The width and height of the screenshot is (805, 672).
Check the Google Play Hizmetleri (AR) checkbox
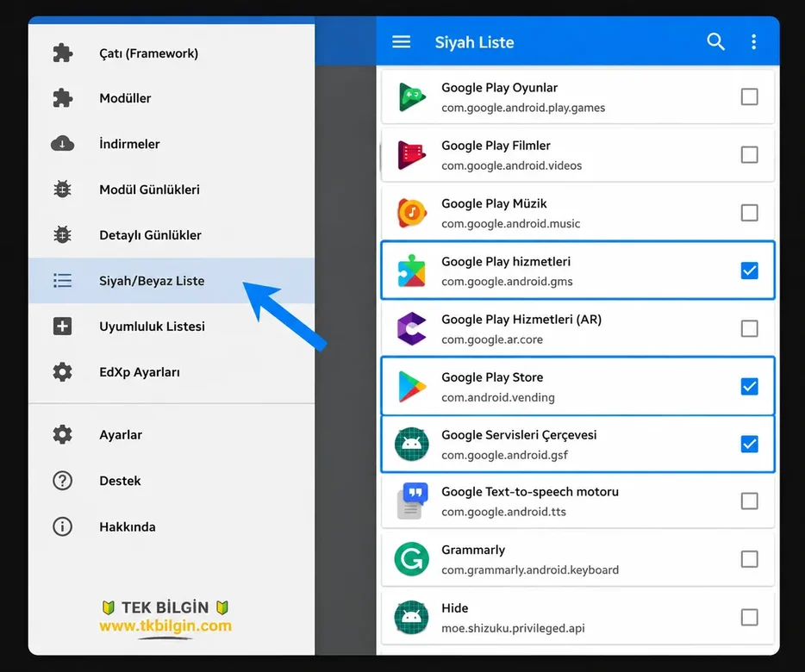pyautogui.click(x=750, y=328)
